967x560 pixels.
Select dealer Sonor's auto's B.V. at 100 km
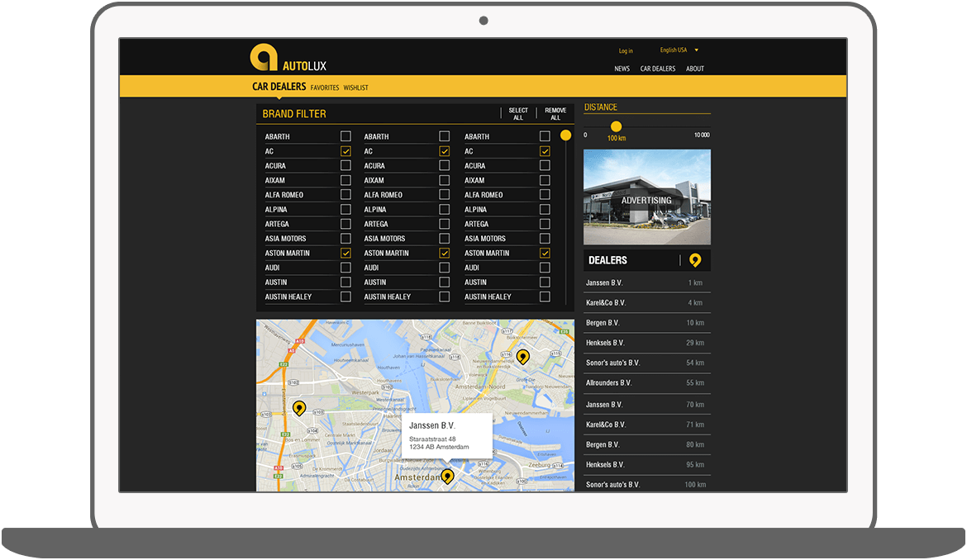click(647, 484)
